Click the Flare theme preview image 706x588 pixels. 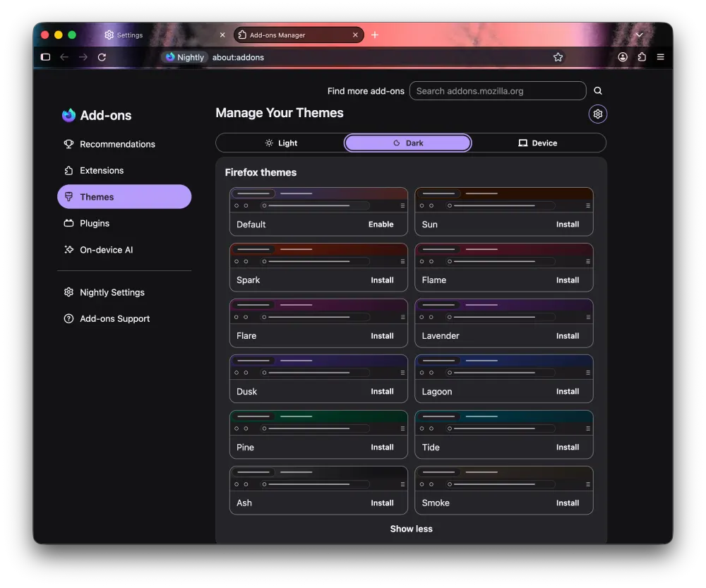tap(319, 311)
